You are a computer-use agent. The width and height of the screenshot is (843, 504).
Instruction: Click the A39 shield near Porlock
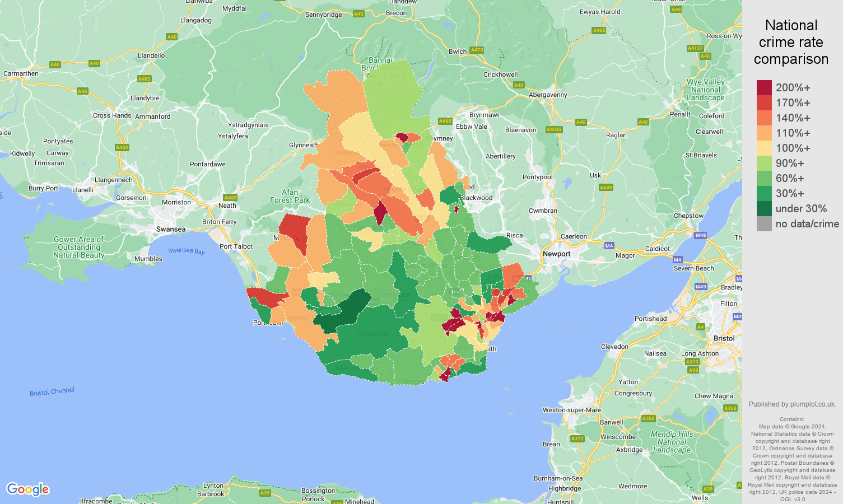click(265, 493)
